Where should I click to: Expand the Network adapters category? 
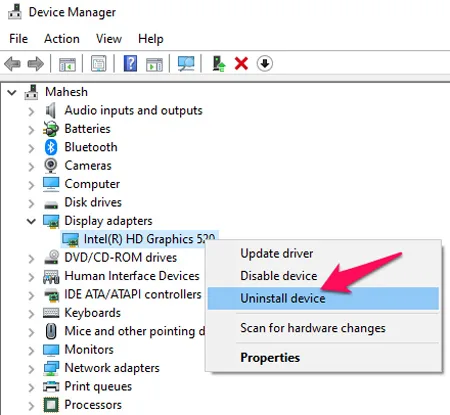click(31, 369)
